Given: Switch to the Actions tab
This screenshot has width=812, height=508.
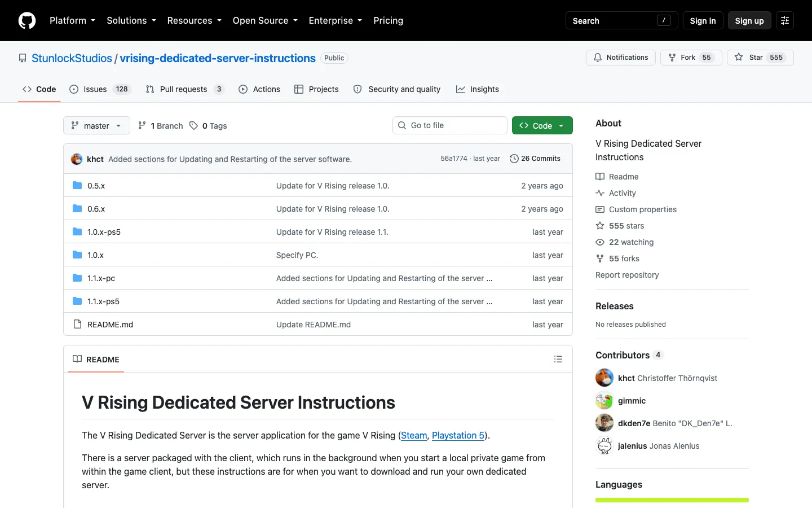Looking at the screenshot, I should 259,89.
